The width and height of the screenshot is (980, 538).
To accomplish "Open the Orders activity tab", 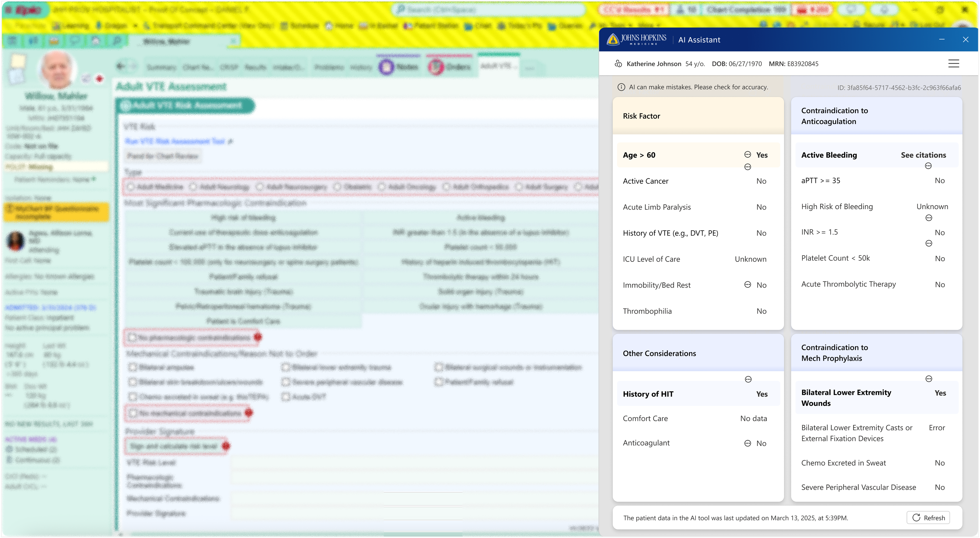I will tap(450, 67).
